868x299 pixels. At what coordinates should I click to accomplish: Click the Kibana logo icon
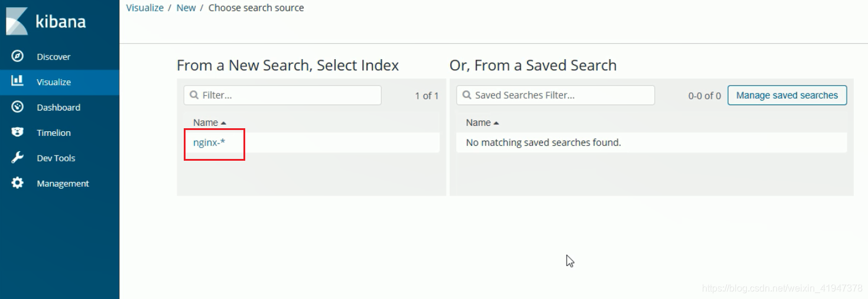pos(17,22)
